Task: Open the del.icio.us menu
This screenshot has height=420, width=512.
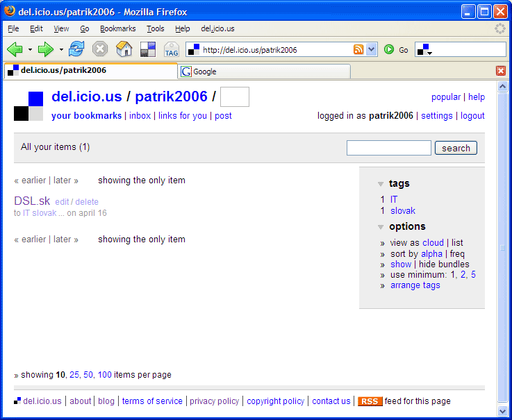Action: 218,28
